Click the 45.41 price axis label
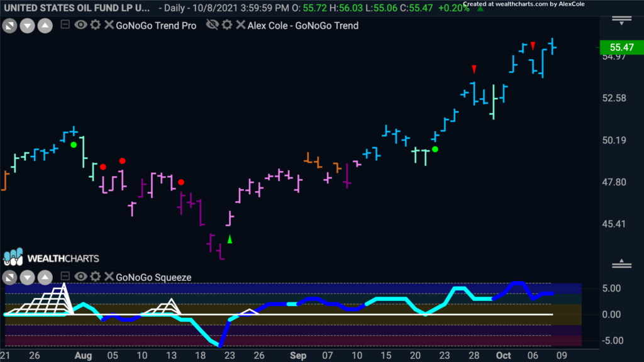Viewport: 644px width, 362px height. 614,224
